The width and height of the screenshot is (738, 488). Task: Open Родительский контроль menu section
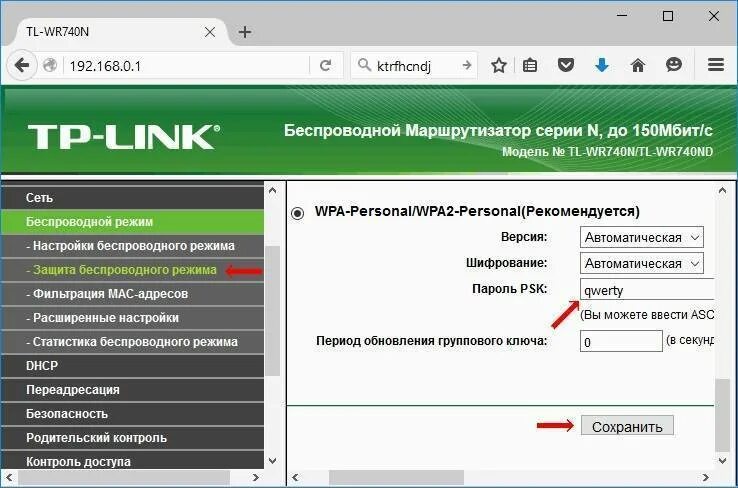tap(132, 438)
